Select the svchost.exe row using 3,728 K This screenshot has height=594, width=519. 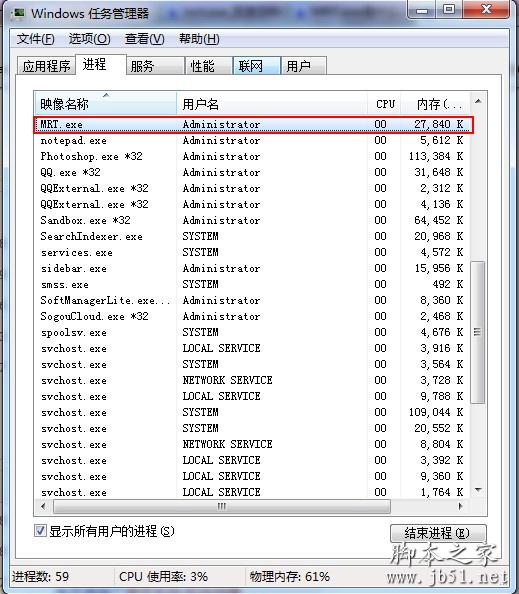click(x=253, y=380)
